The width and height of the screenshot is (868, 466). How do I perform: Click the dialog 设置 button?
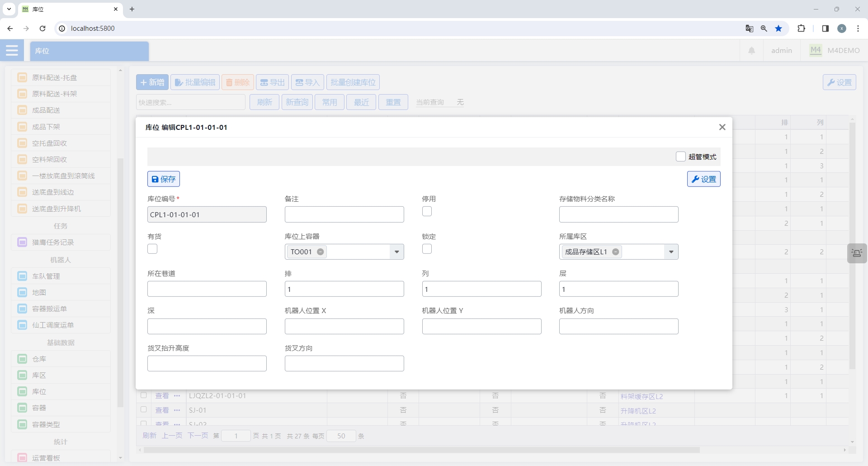pos(703,179)
